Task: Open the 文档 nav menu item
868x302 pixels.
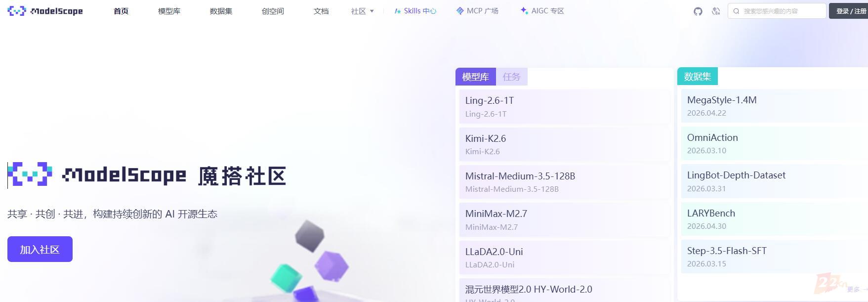Action: click(321, 11)
